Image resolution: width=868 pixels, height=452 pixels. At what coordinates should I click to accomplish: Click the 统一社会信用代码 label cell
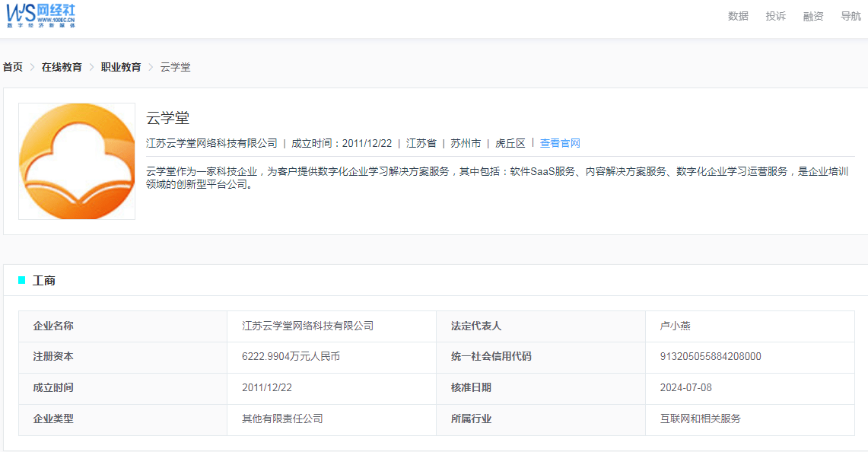click(x=541, y=358)
